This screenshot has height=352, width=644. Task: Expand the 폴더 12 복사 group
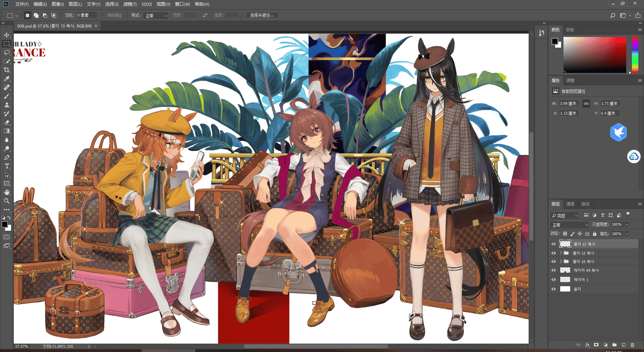[561, 253]
